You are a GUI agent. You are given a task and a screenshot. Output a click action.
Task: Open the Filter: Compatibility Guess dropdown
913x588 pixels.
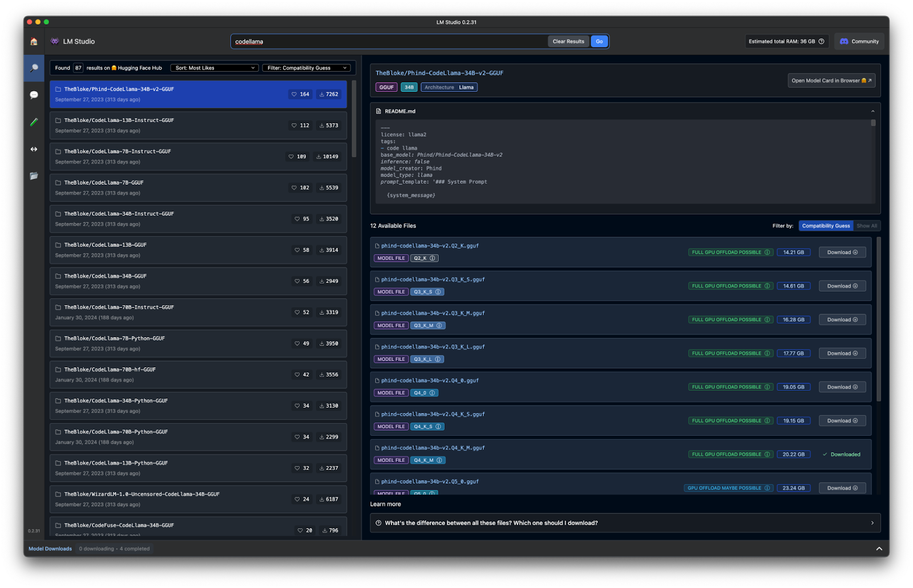point(306,68)
